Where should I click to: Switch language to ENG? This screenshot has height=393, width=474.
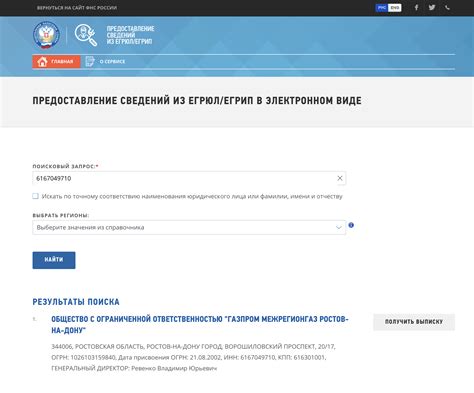pos(395,8)
